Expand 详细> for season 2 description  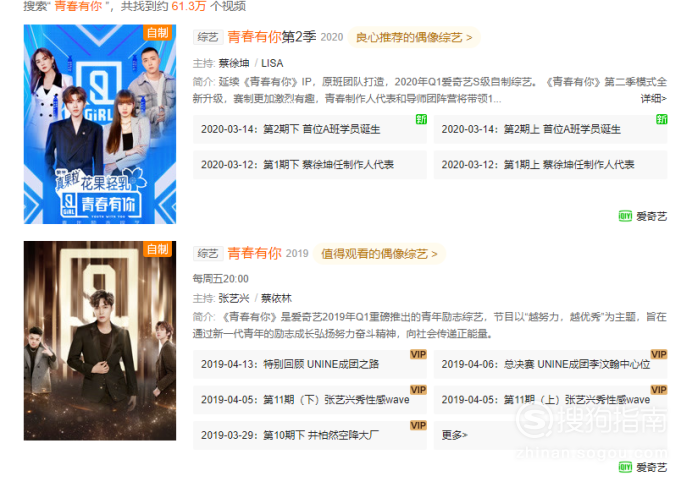click(x=654, y=98)
